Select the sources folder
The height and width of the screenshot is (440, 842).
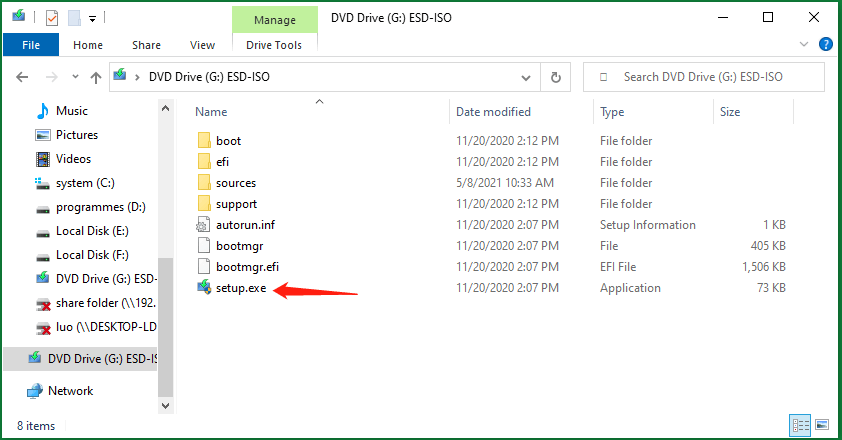click(236, 183)
